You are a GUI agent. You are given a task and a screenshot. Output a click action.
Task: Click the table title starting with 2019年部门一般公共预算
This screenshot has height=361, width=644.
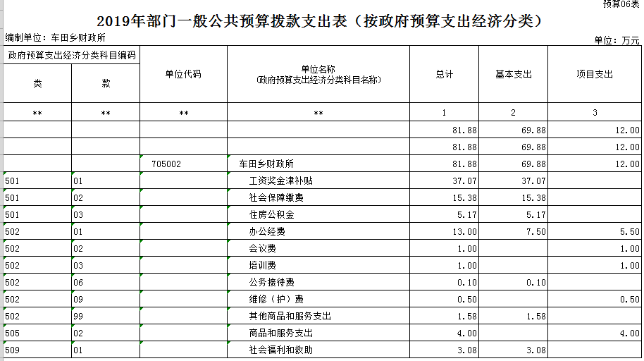322,22
